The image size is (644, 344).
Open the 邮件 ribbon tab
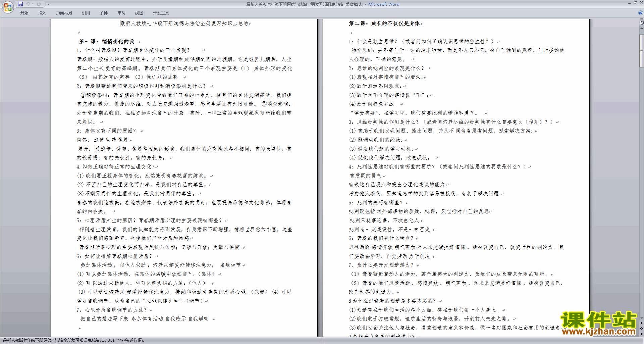coord(104,13)
